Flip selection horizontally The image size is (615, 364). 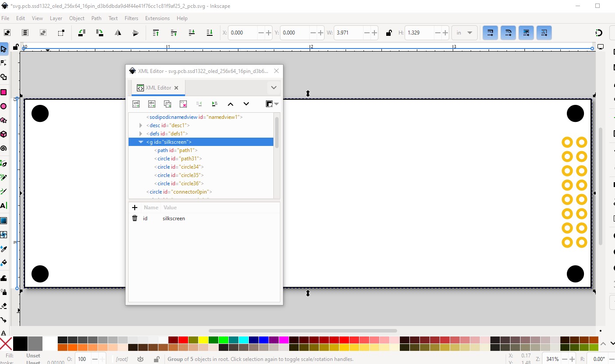coord(118,33)
